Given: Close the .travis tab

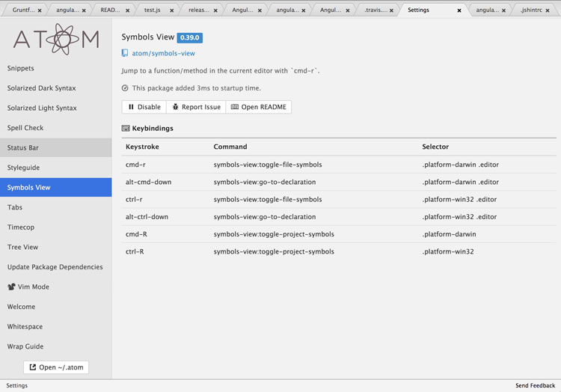Looking at the screenshot, I should pos(391,10).
